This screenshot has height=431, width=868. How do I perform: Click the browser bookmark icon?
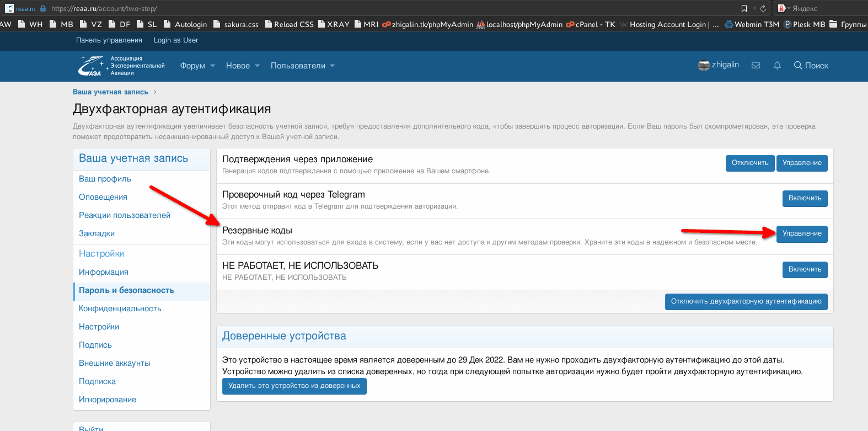tap(744, 8)
